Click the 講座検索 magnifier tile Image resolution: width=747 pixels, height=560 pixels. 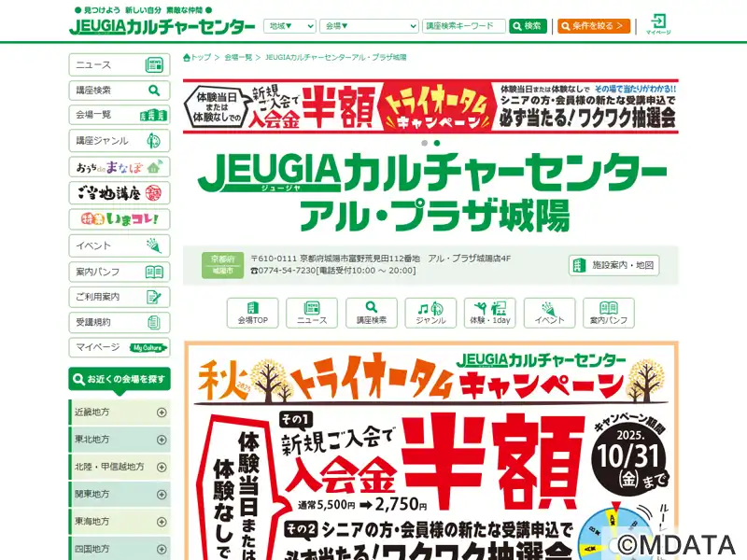tap(371, 313)
